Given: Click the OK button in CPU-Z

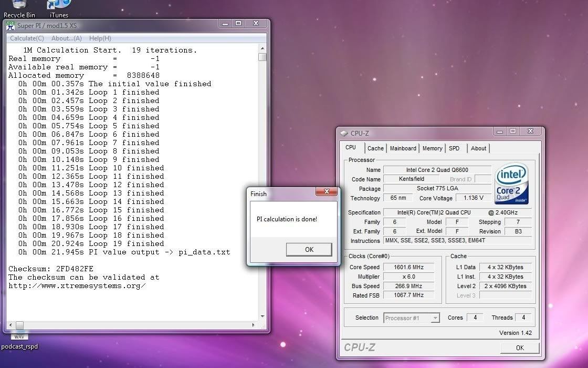Looking at the screenshot, I should pyautogui.click(x=520, y=347).
